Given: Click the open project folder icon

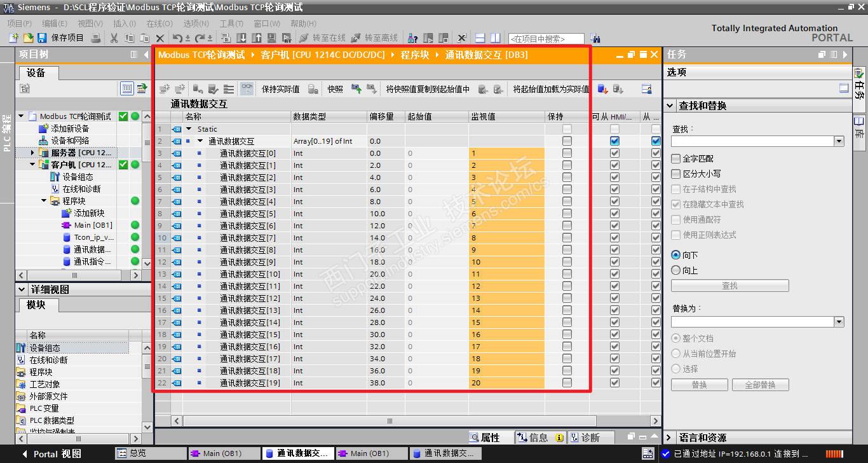Looking at the screenshot, I should [29, 38].
